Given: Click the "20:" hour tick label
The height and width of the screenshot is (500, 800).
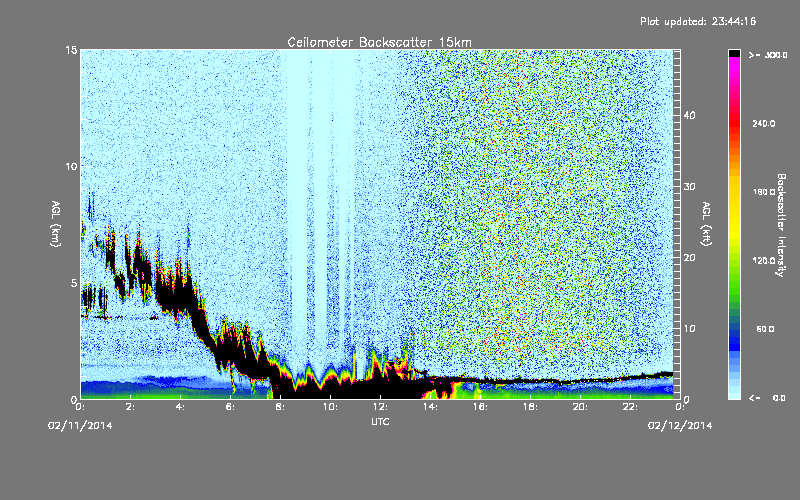Looking at the screenshot, I should click(x=580, y=407).
